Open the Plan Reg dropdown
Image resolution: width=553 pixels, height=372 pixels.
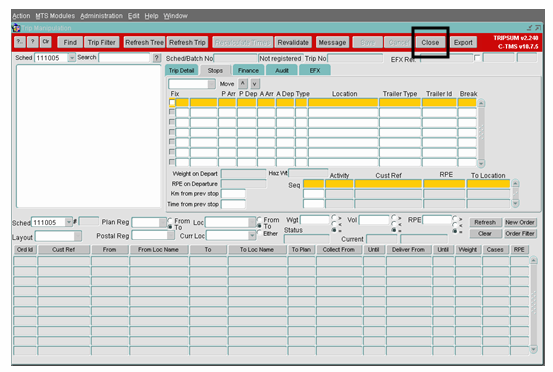tap(163, 222)
